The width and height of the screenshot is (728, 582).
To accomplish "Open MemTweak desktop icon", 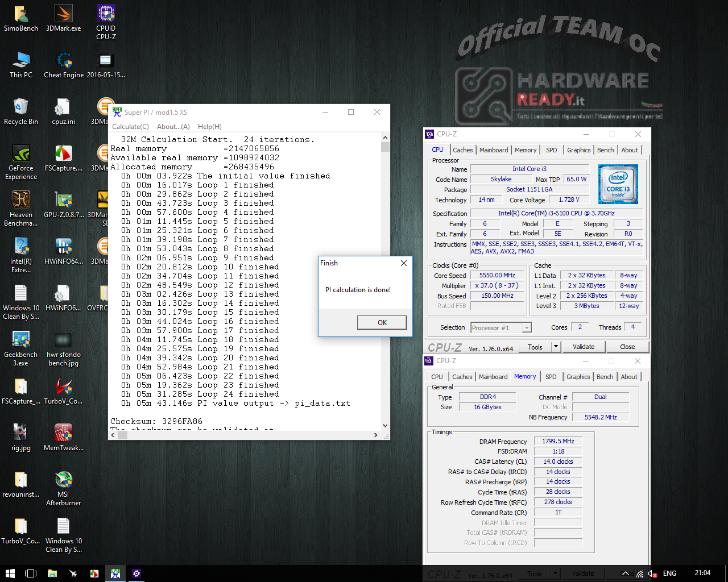I will (64, 438).
